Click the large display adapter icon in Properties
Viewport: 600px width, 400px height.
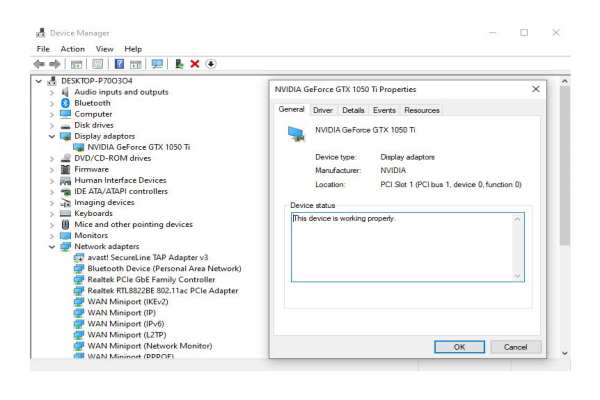[296, 134]
